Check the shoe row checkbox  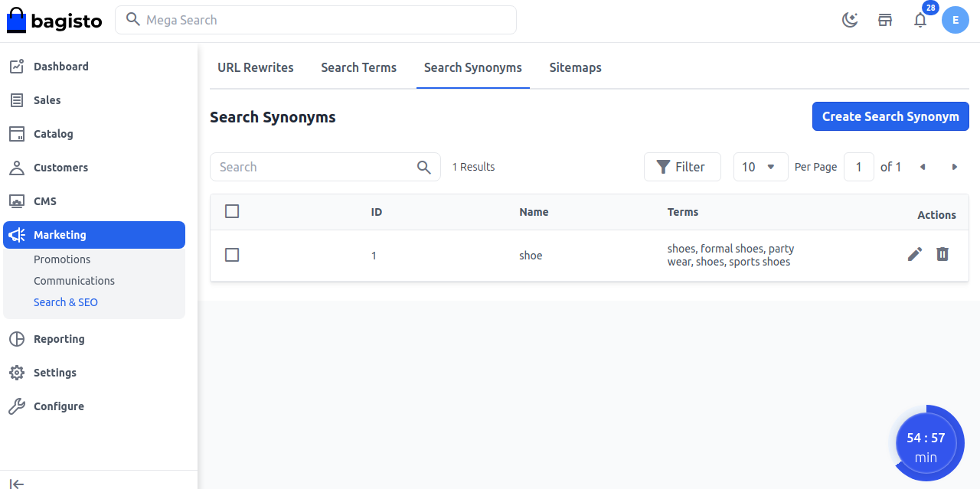pos(232,255)
